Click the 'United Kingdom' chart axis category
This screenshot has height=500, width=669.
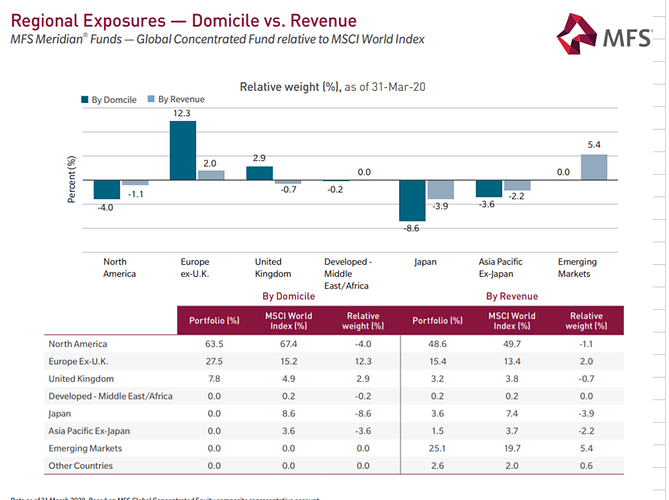point(273,267)
